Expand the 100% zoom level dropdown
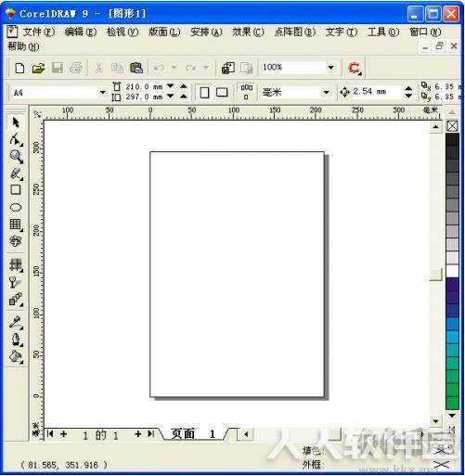This screenshot has width=465, height=476. pos(330,68)
